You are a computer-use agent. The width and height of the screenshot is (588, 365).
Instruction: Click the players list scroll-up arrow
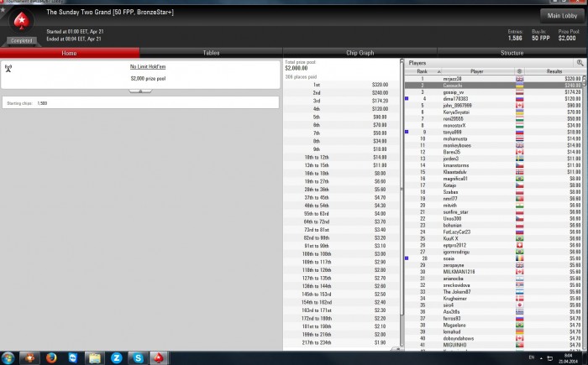tap(585, 78)
